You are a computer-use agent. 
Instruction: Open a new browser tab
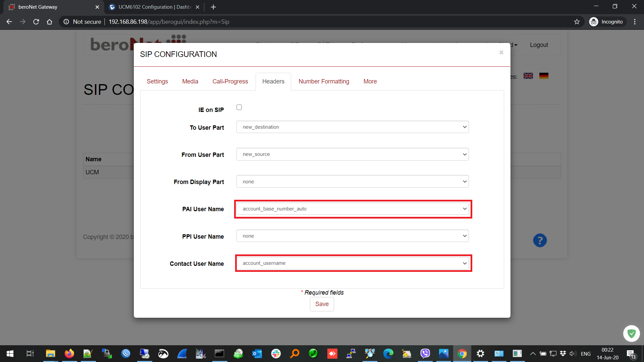(213, 7)
